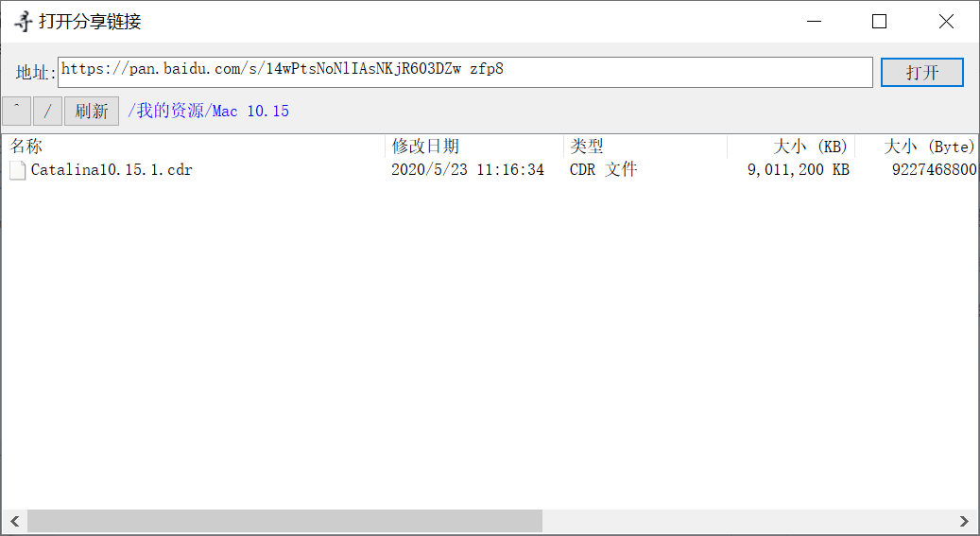
Task: Sort by the 类型 column header
Action: click(645, 147)
